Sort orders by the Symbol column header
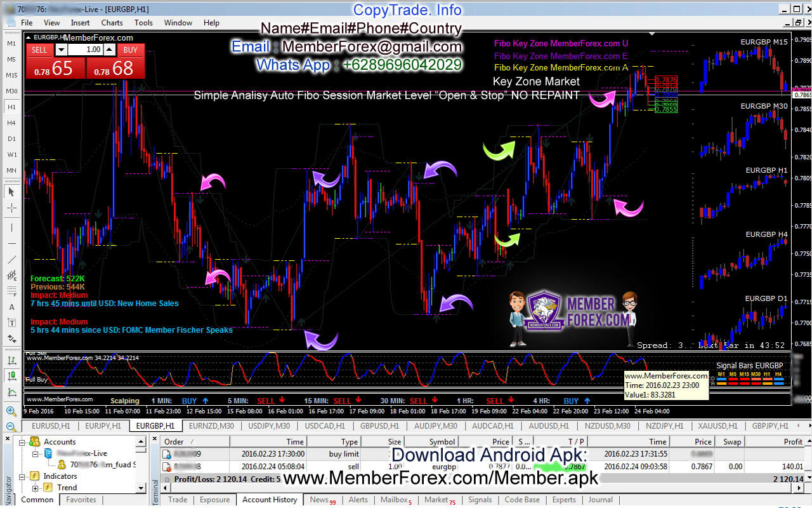 pos(431,442)
